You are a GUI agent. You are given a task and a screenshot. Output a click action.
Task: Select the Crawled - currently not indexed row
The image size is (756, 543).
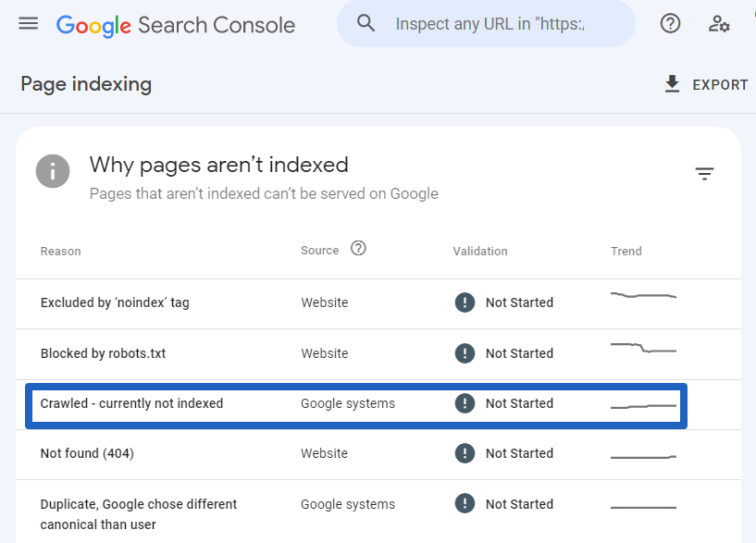356,406
